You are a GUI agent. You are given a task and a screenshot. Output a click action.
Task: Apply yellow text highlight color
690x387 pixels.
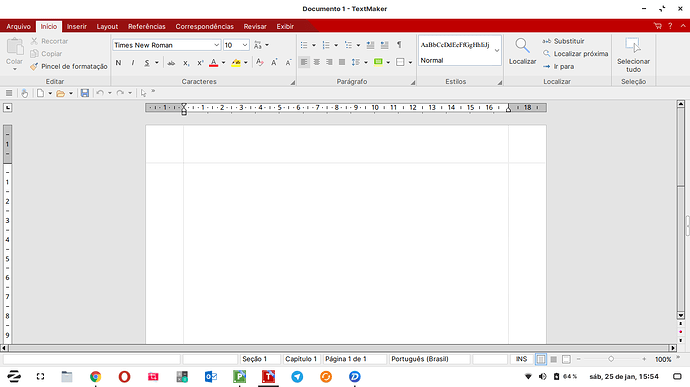click(236, 63)
